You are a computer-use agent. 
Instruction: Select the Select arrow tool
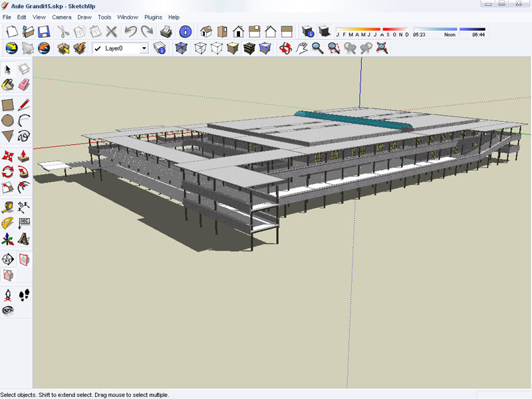pyautogui.click(x=8, y=69)
